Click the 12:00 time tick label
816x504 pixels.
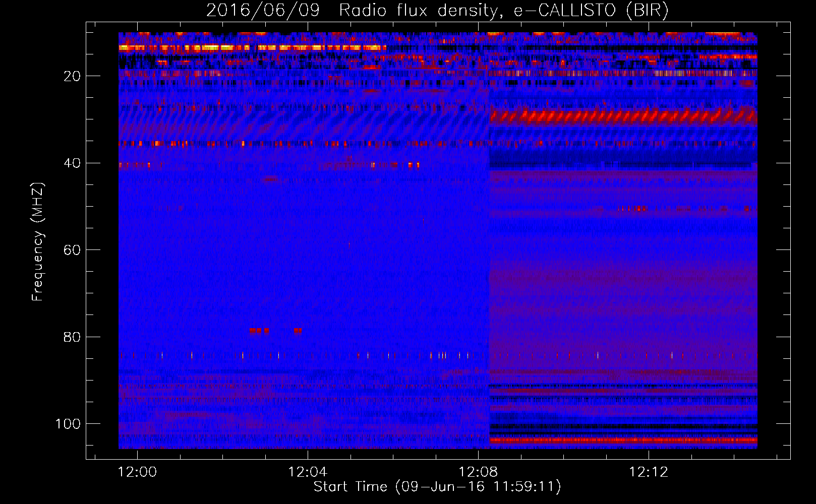(x=137, y=472)
